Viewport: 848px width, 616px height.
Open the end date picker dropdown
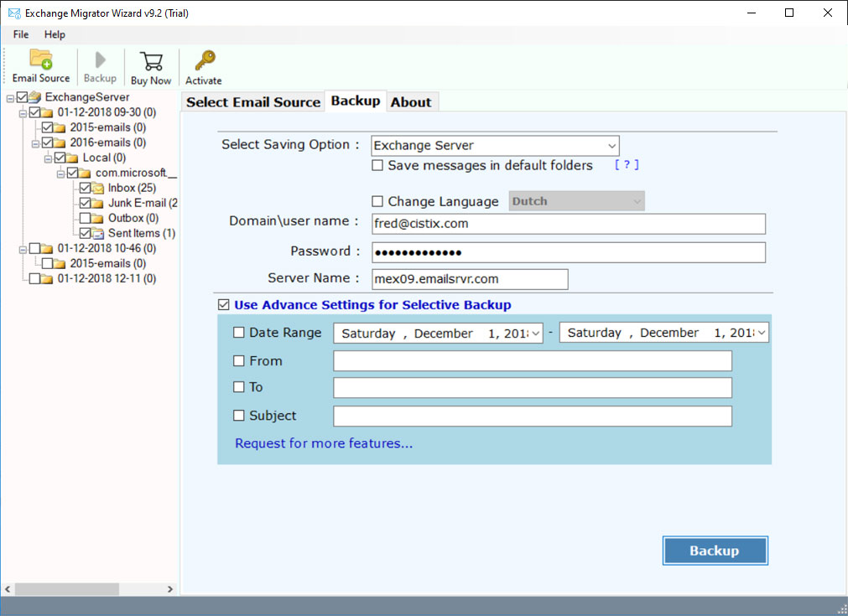pyautogui.click(x=762, y=333)
